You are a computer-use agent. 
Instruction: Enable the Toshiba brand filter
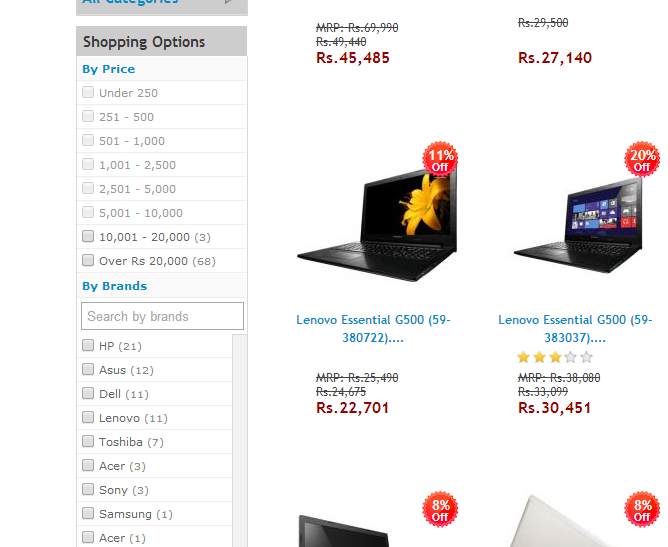[88, 441]
